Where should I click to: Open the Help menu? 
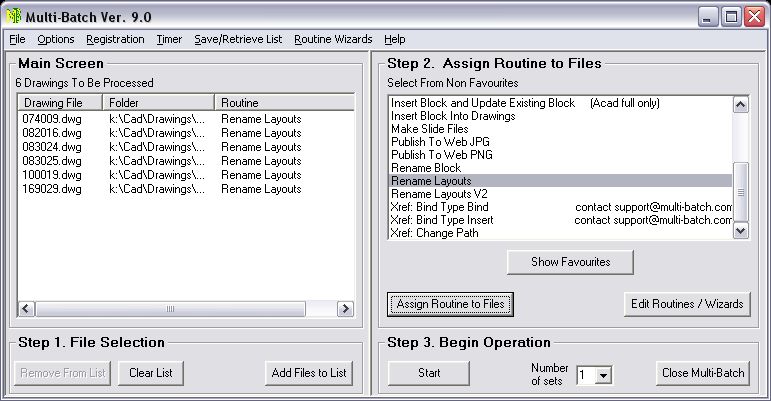(x=394, y=39)
